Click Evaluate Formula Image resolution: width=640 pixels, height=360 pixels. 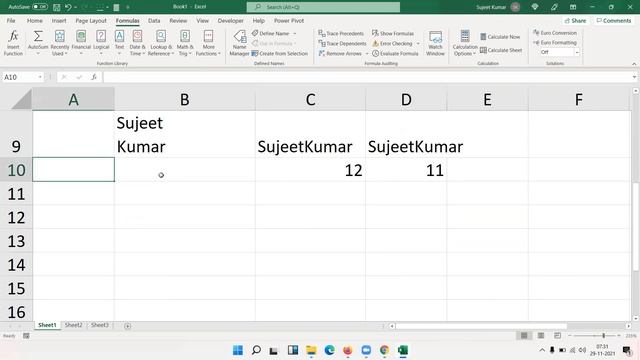(395, 53)
